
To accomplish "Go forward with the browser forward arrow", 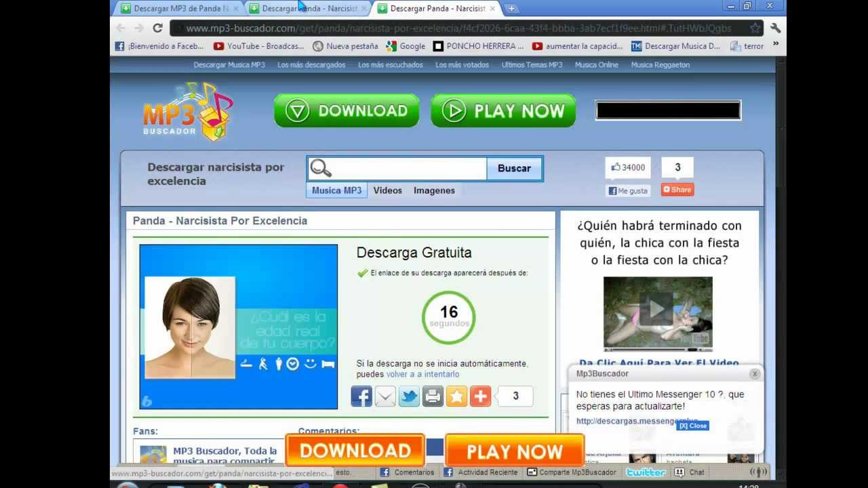I will coord(138,28).
